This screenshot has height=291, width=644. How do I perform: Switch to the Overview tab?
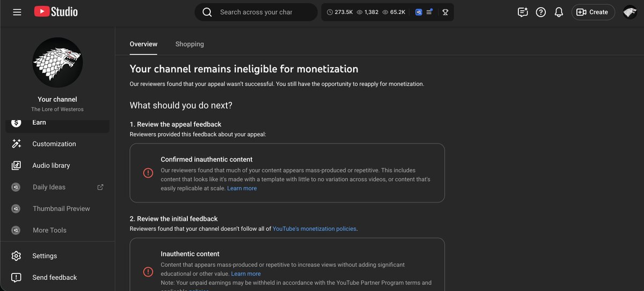(143, 44)
